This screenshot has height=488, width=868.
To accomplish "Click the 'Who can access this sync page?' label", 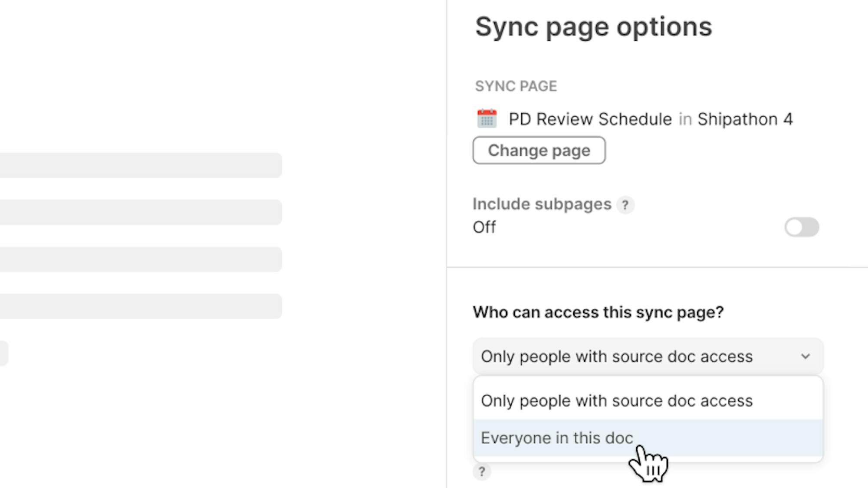I will click(598, 312).
